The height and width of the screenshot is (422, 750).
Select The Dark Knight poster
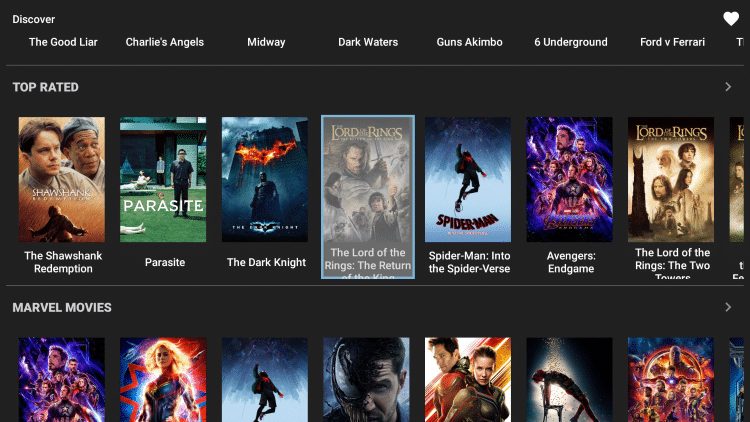(x=265, y=179)
